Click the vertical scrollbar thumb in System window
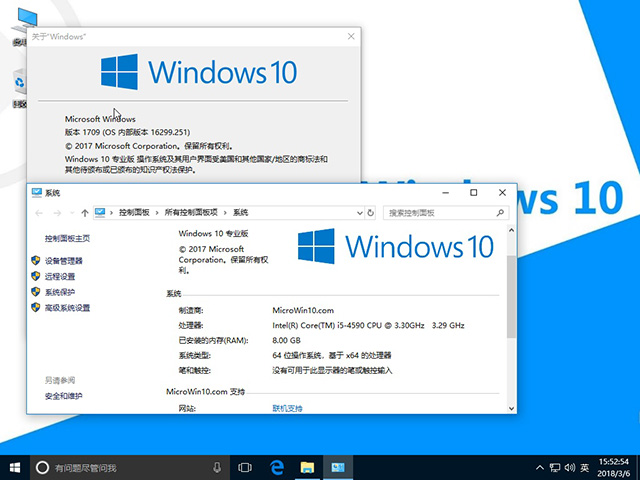Screen dimensions: 640x480 coord(511,296)
